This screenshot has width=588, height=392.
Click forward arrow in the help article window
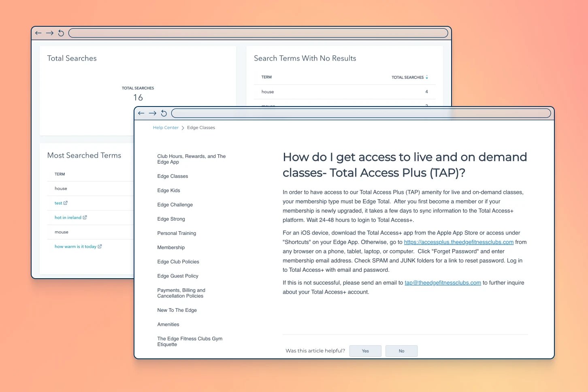153,113
